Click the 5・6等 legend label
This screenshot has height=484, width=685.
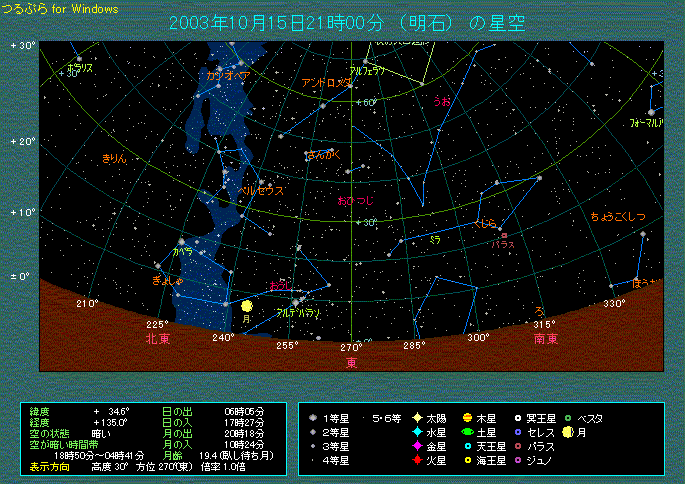point(387,418)
